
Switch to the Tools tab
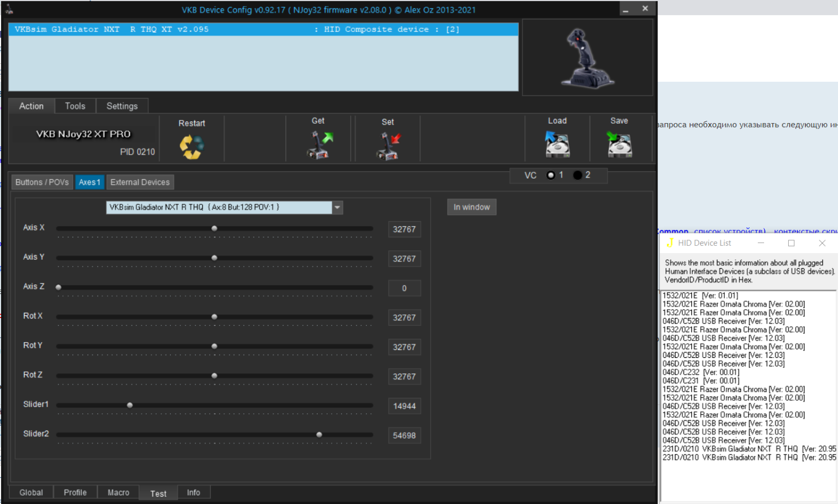[x=75, y=106]
